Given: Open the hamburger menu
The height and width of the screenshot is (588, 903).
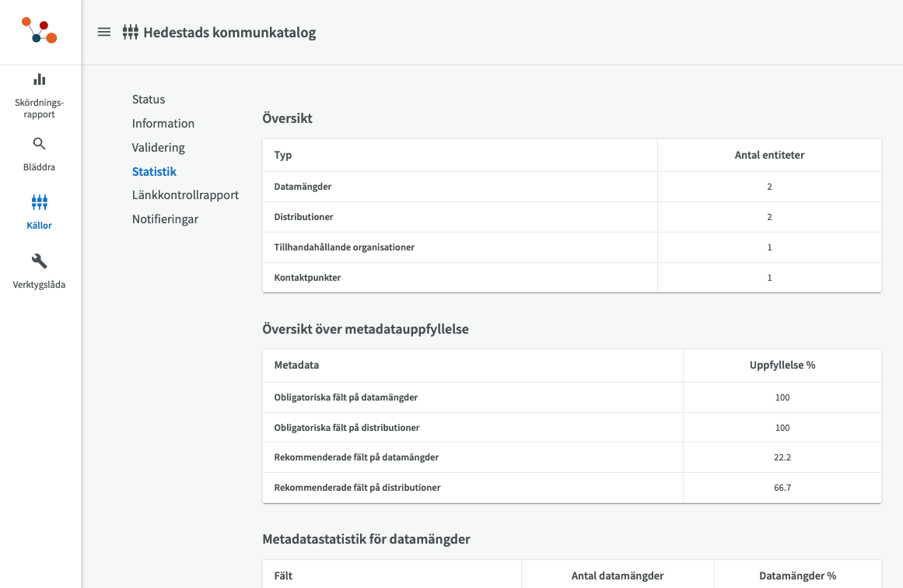Looking at the screenshot, I should tap(104, 32).
